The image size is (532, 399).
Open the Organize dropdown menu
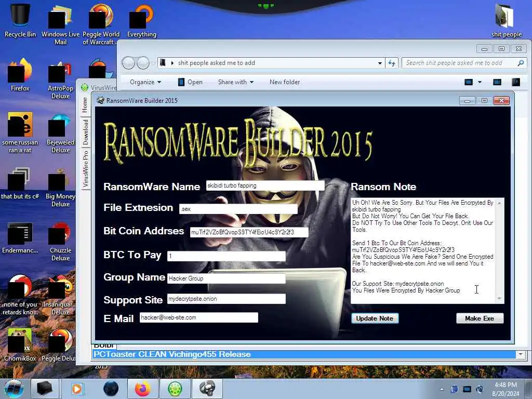tap(145, 82)
